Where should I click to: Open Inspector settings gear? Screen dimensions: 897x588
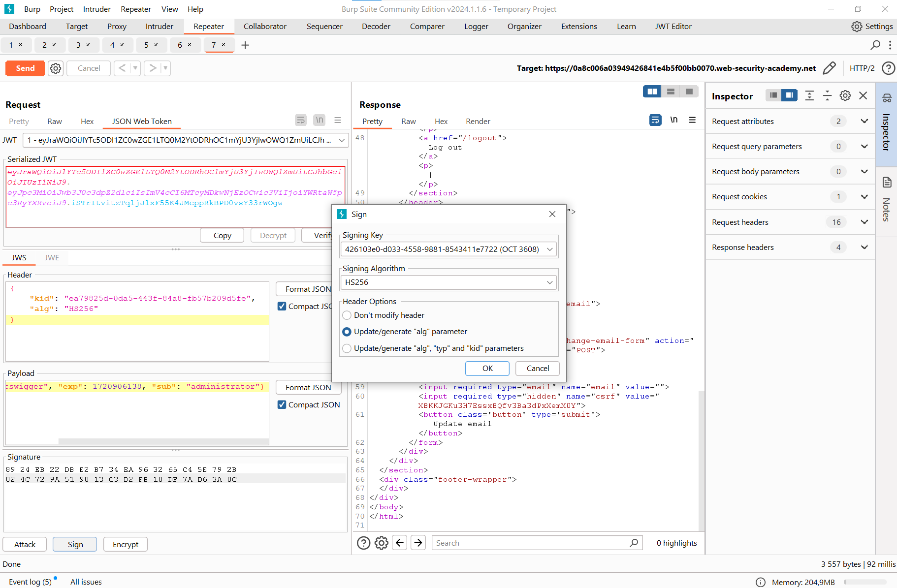click(845, 96)
